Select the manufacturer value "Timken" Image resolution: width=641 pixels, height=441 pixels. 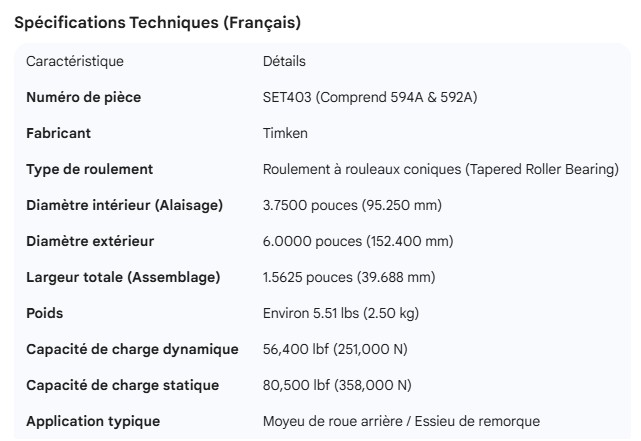[x=285, y=134]
